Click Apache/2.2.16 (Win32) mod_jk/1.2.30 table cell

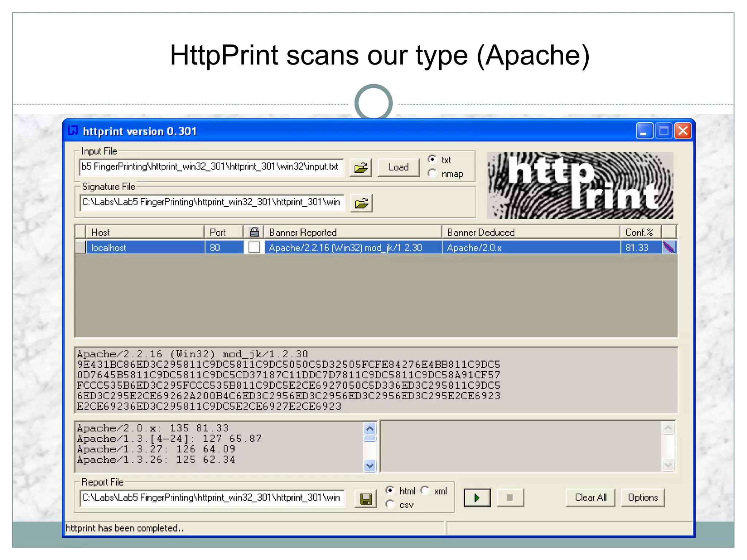353,247
